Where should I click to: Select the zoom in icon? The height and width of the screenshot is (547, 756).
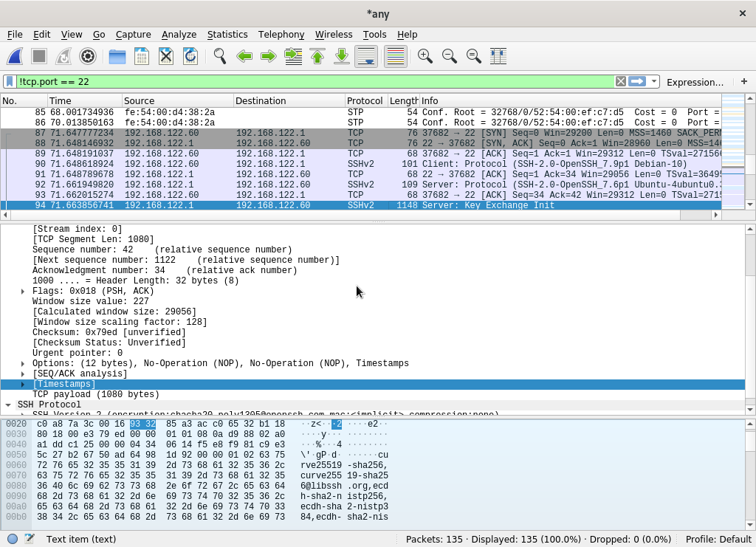(x=424, y=56)
